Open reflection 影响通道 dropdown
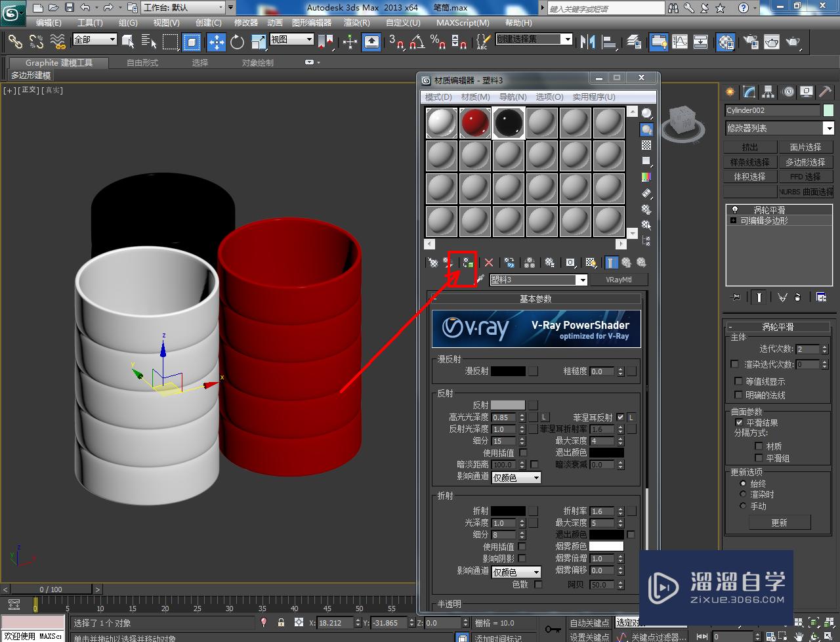Image resolution: width=840 pixels, height=642 pixels. tap(516, 477)
